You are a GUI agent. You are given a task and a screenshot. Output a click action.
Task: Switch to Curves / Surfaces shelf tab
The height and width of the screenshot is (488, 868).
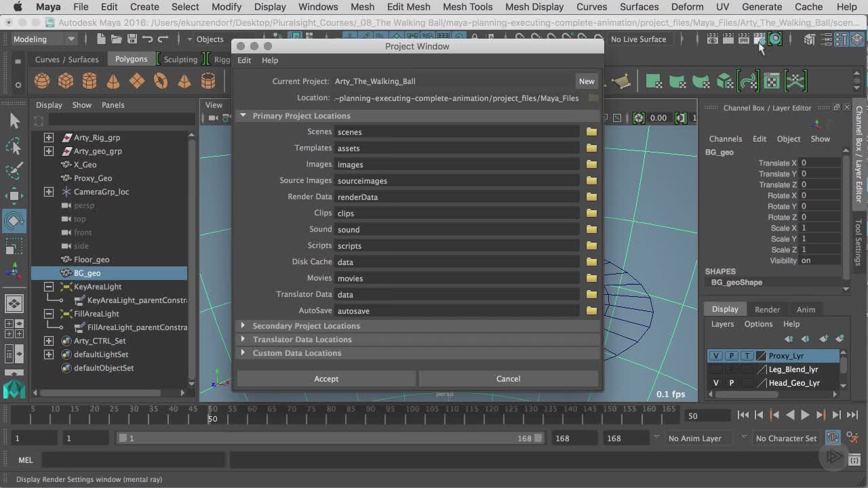[67, 60]
